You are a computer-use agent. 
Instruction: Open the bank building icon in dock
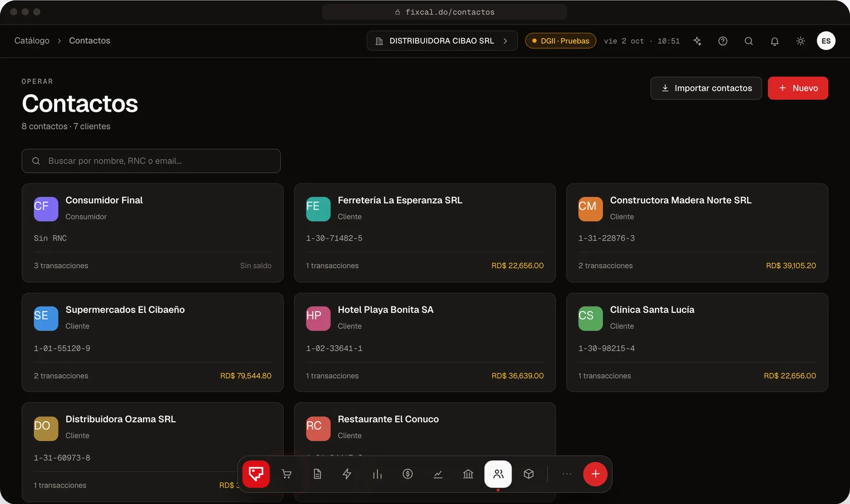468,474
